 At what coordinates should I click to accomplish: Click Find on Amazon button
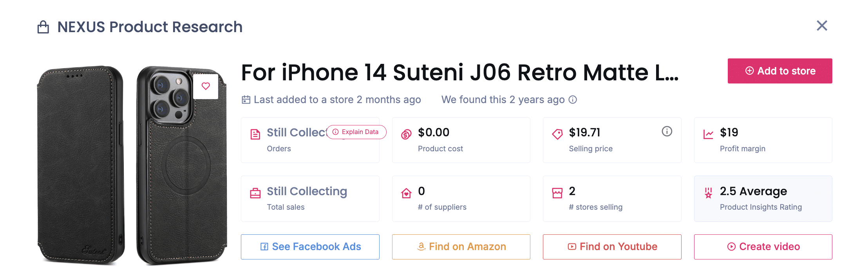point(461,247)
